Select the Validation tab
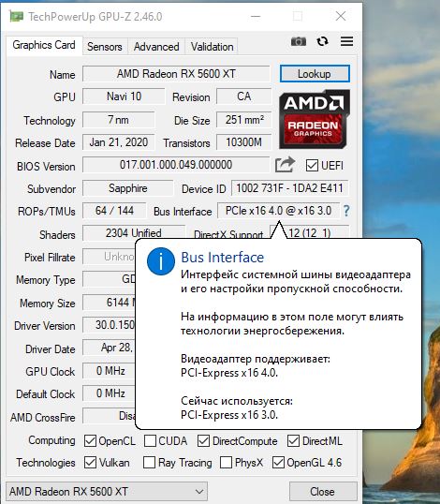This screenshot has width=440, height=504. [x=212, y=47]
